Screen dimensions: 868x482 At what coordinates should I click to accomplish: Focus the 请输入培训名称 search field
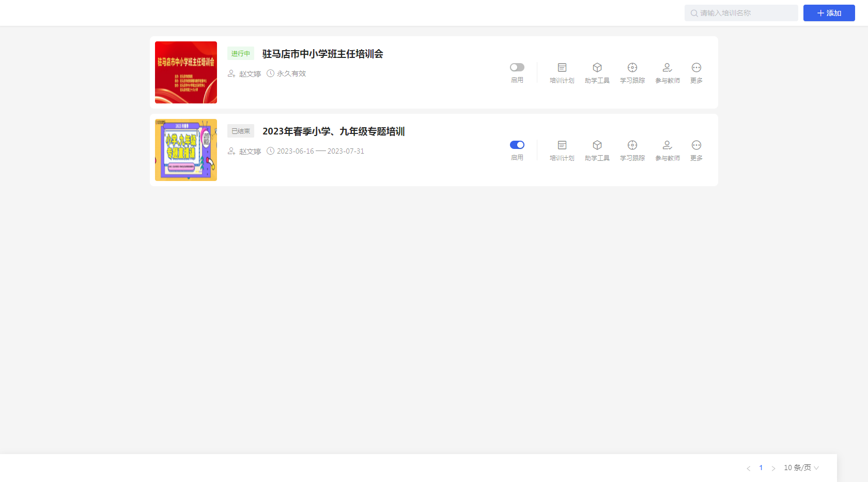tap(741, 13)
